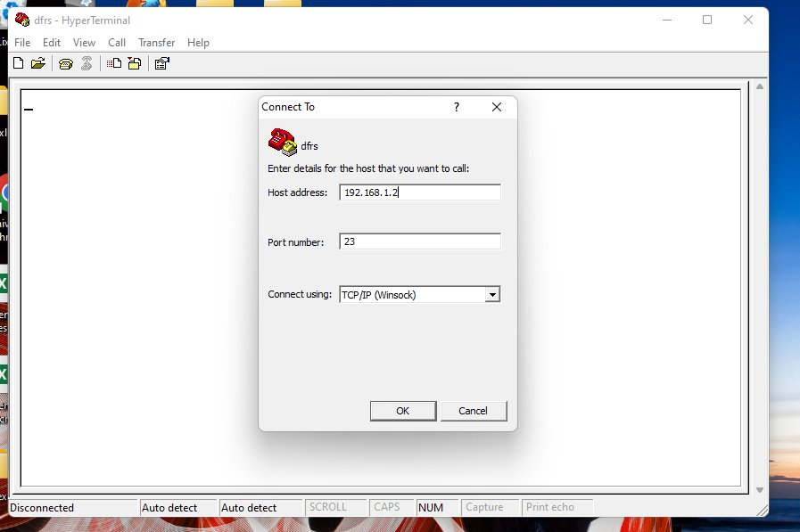
Task: Click the Host address input field
Action: tap(420, 192)
